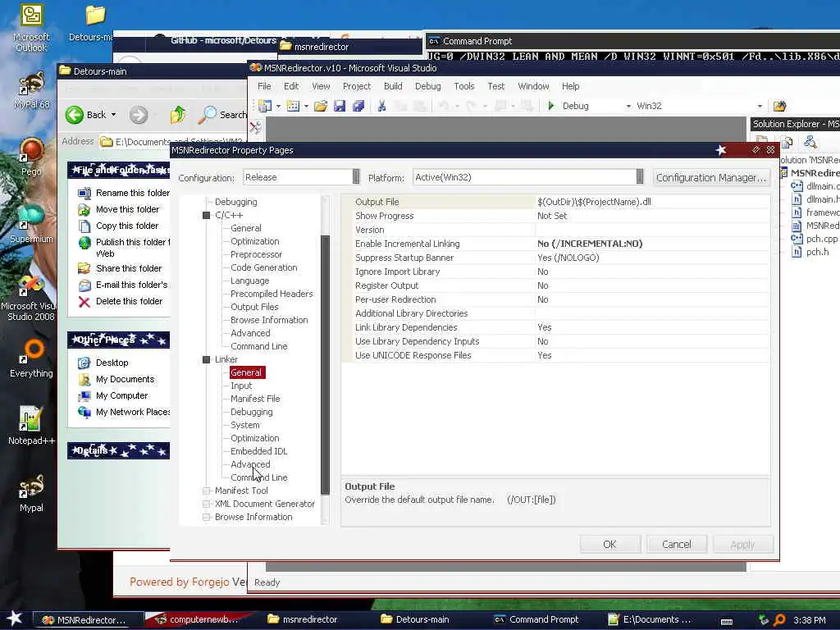Screen dimensions: 840x630
Task: Click Save All icon in toolbar
Action: (x=358, y=106)
